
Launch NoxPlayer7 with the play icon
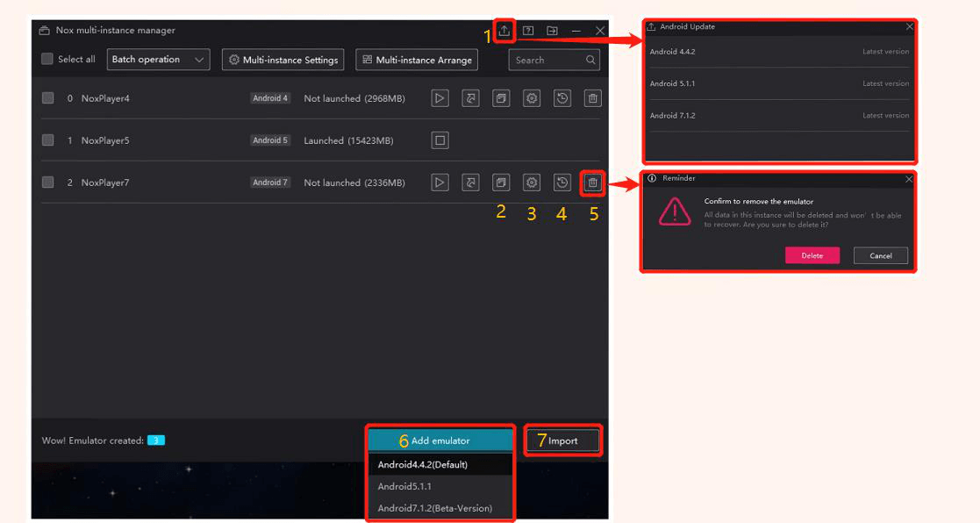click(440, 183)
